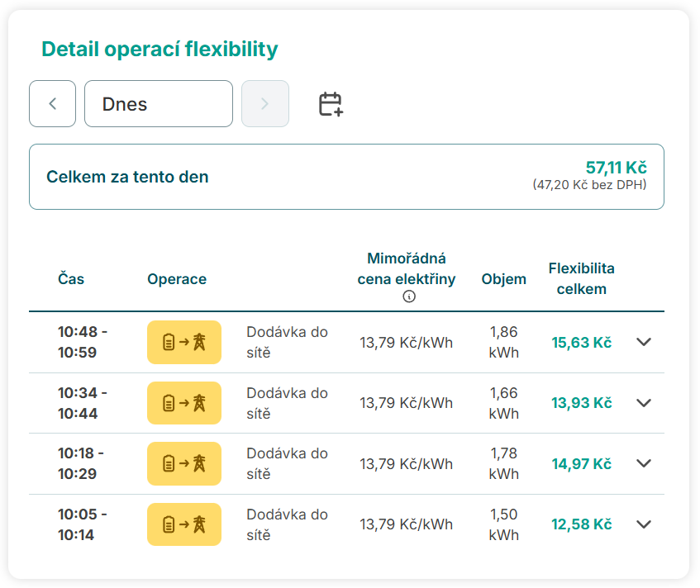The width and height of the screenshot is (700, 588).
Task: Click battery-to-grid icon in 10:18 - 10:29 row
Action: coord(184,463)
